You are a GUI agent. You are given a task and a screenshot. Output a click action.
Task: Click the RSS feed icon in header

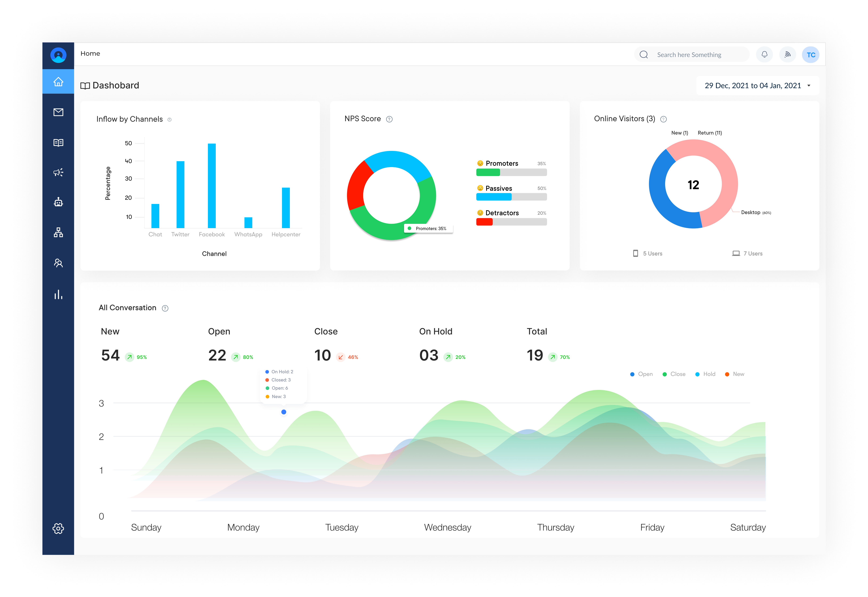point(788,55)
